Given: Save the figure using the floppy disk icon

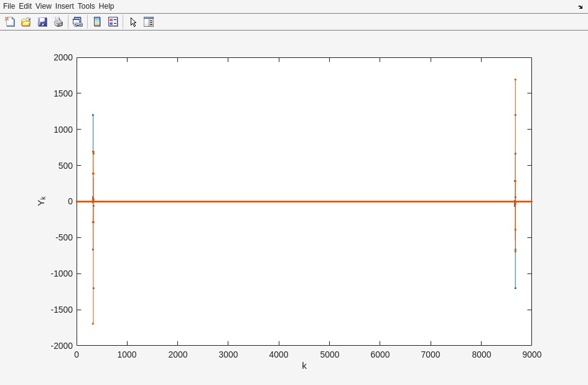Looking at the screenshot, I should [42, 22].
